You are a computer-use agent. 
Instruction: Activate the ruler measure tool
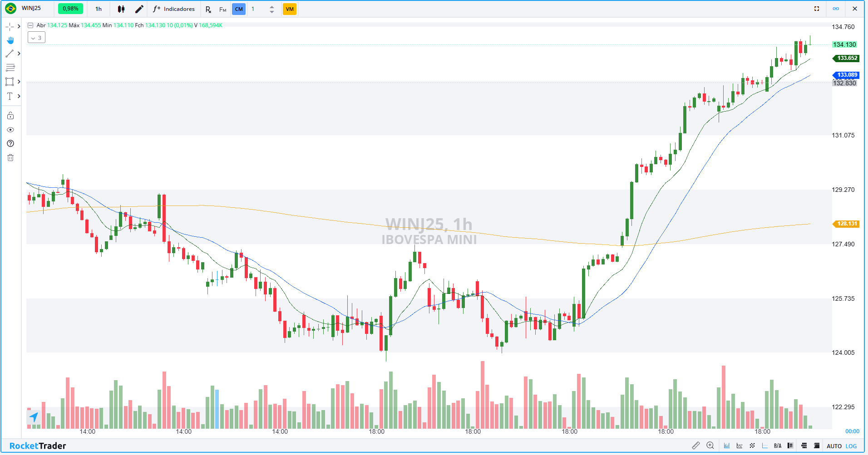point(695,445)
